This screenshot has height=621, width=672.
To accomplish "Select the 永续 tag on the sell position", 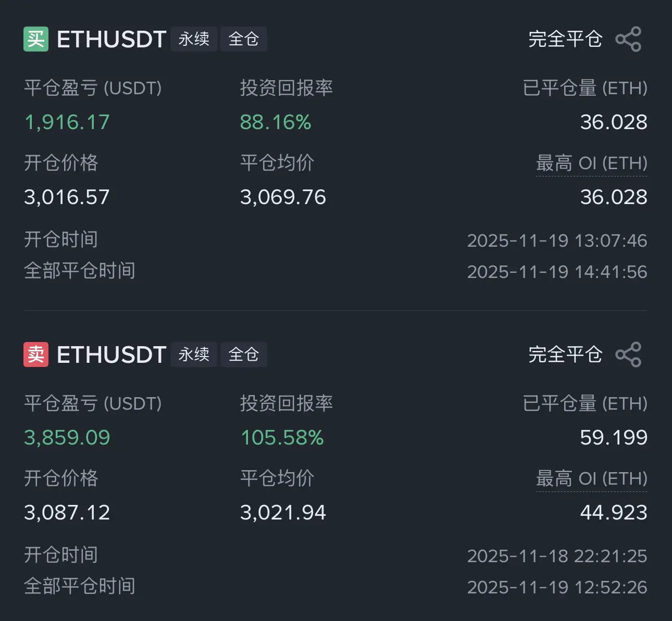I will (x=194, y=354).
